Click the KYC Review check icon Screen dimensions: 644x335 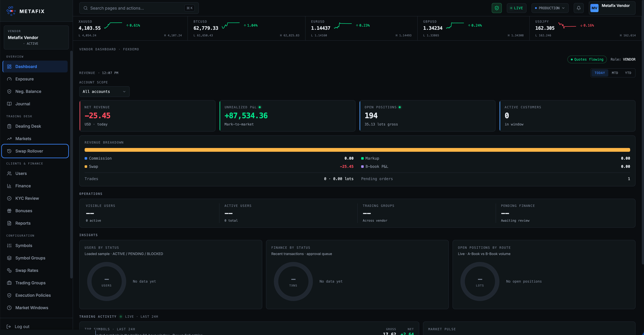[x=9, y=198]
